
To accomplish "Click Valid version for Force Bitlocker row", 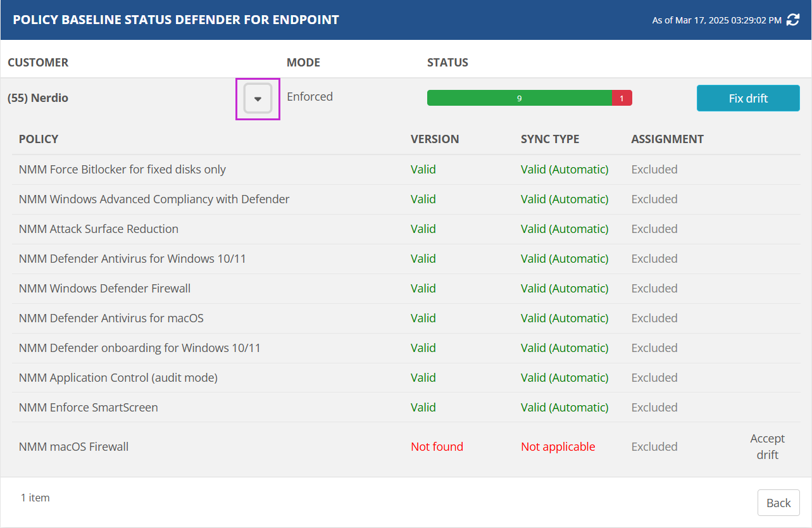I will [423, 169].
